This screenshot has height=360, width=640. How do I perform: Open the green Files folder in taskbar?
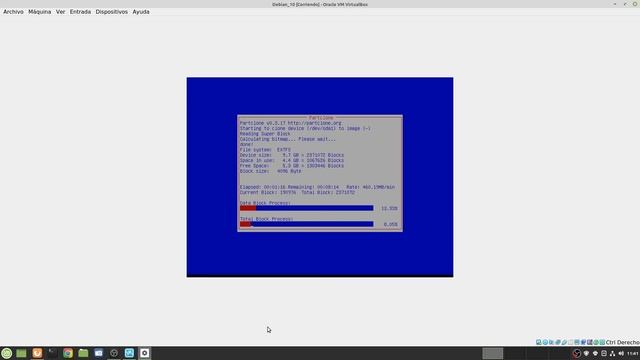[x=83, y=353]
